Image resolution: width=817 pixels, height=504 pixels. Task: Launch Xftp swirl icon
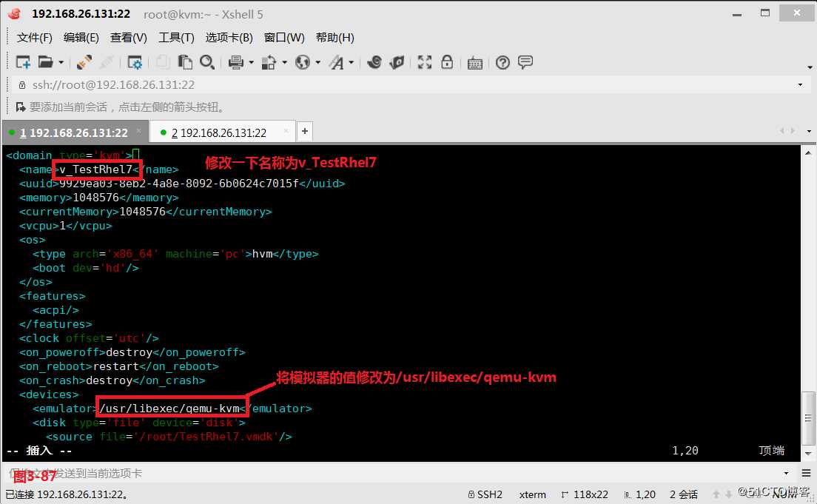pos(374,63)
